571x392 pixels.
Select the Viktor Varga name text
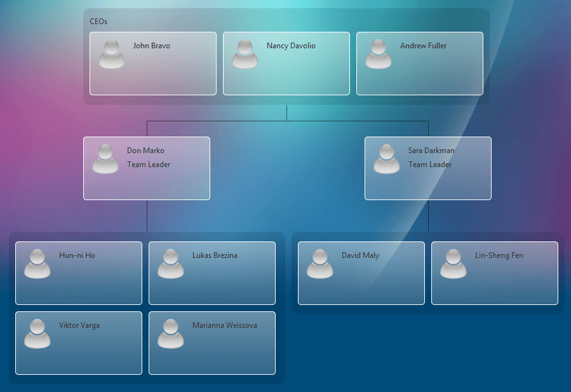click(x=79, y=326)
